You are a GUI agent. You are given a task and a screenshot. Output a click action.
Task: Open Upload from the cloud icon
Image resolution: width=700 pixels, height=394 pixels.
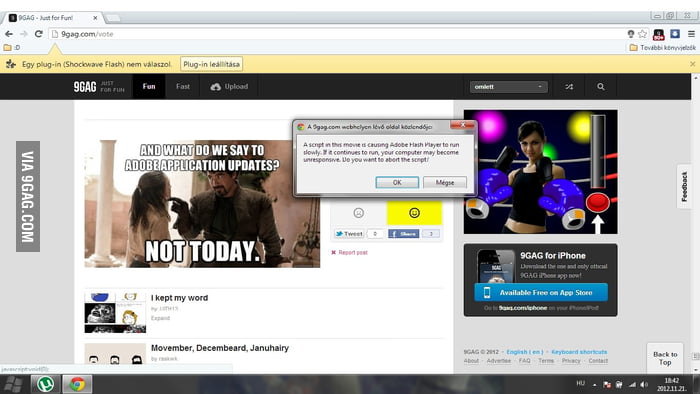point(229,87)
